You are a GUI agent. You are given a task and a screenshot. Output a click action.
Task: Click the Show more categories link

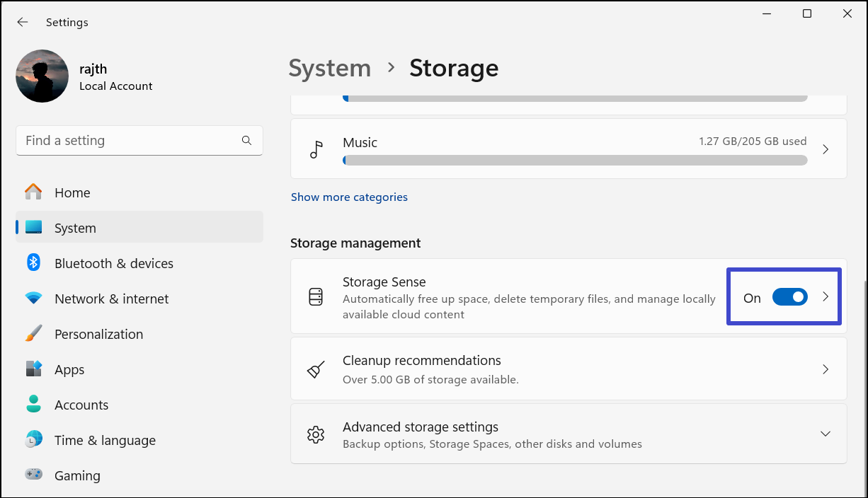tap(349, 197)
